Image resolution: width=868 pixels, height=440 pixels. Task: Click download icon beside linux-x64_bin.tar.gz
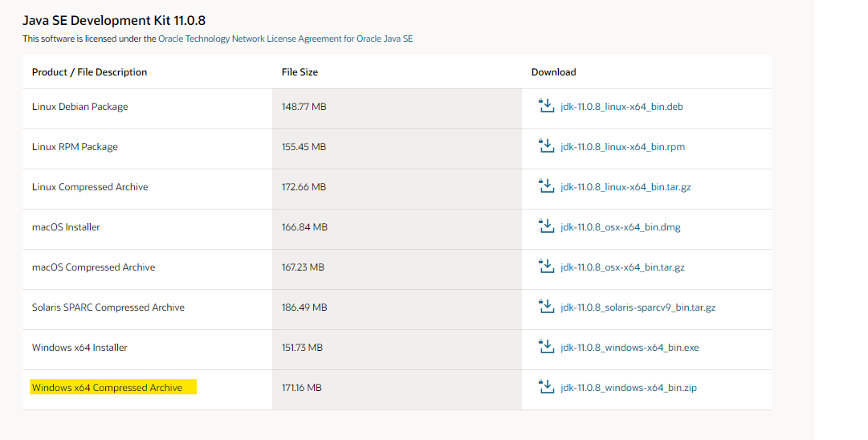pyautogui.click(x=546, y=185)
